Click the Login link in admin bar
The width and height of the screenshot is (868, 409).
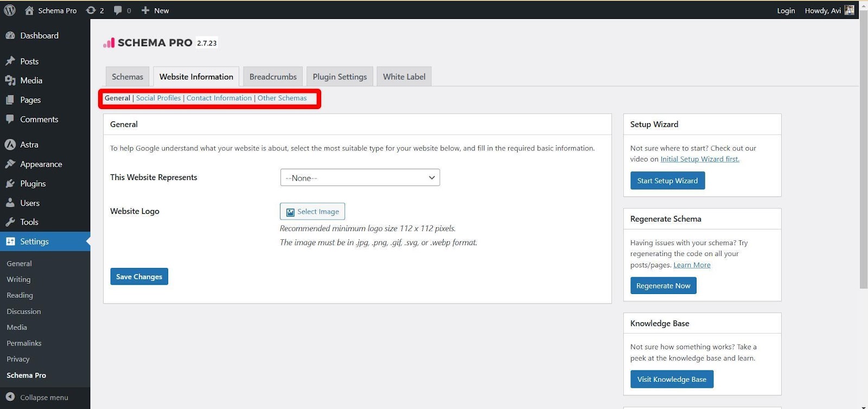pos(786,10)
